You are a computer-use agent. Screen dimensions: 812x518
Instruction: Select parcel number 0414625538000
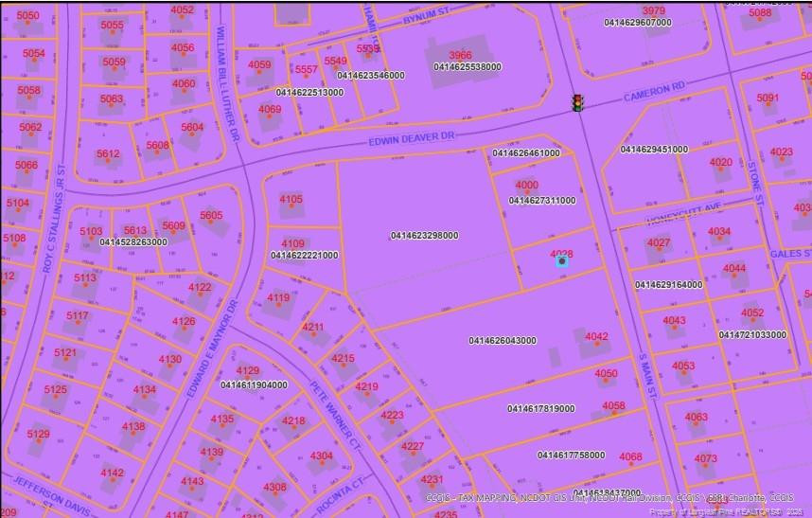(468, 66)
